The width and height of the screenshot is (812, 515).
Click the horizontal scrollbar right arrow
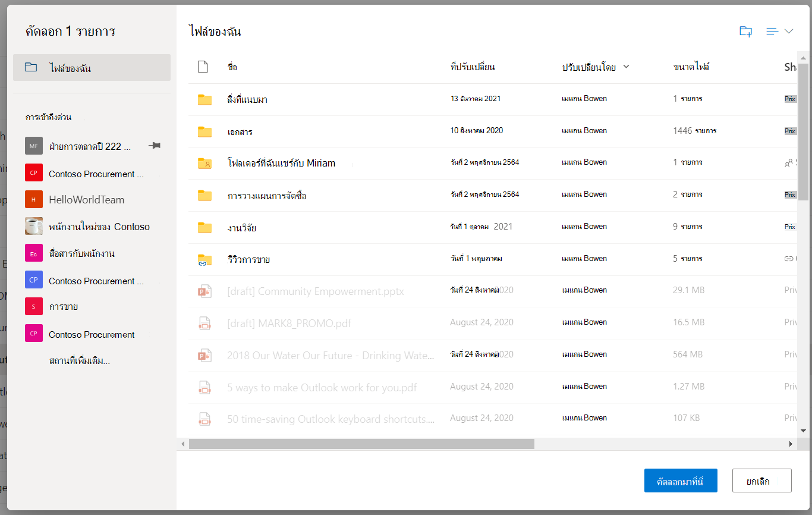coord(791,444)
